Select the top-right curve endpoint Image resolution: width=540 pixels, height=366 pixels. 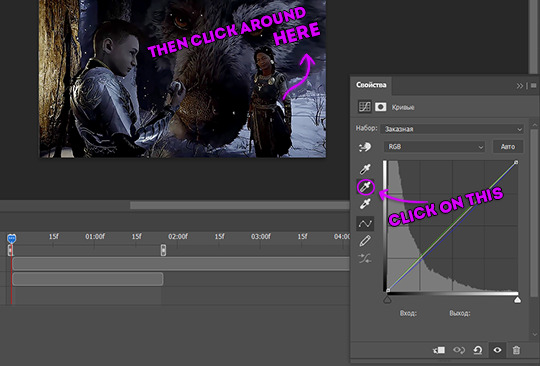[x=516, y=162]
